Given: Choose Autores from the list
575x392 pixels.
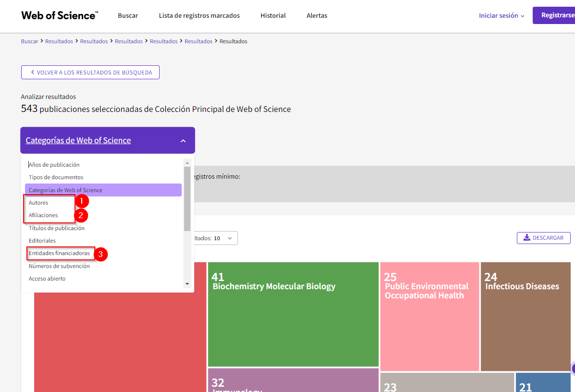Looking at the screenshot, I should coord(38,203).
